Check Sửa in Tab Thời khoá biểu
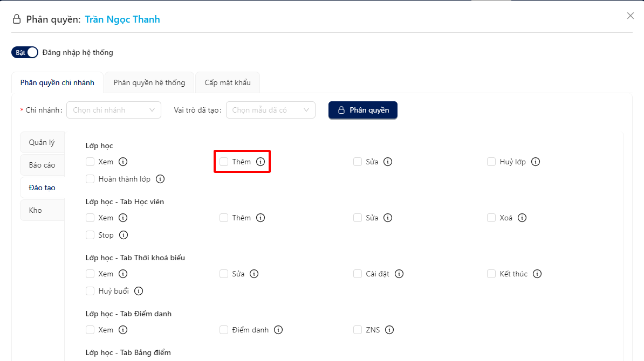Image resolution: width=644 pixels, height=361 pixels. [224, 274]
